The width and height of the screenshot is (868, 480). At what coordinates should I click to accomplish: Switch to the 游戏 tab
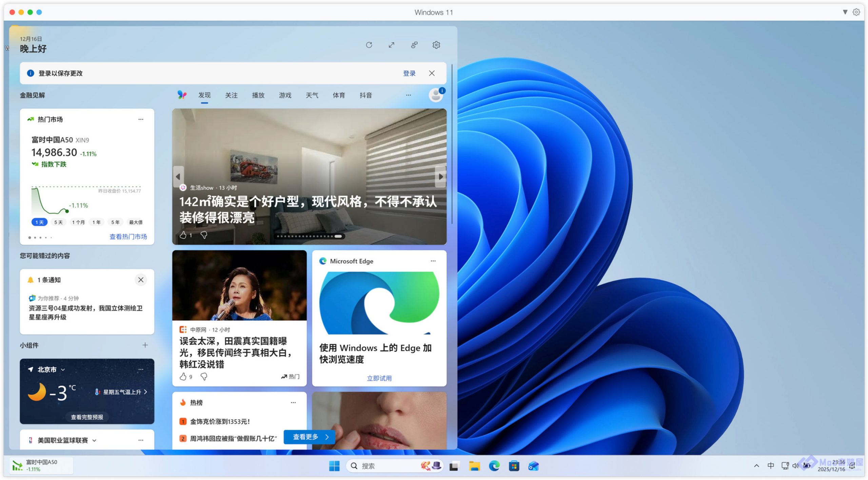285,95
